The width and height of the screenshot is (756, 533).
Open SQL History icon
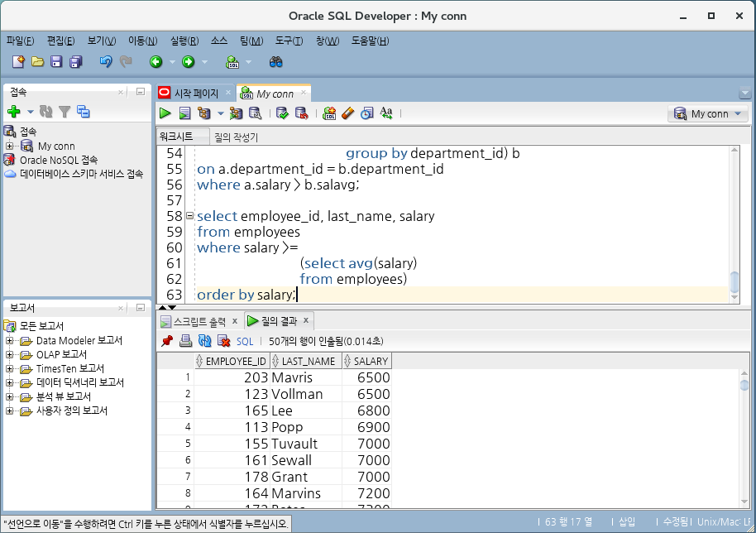(367, 113)
